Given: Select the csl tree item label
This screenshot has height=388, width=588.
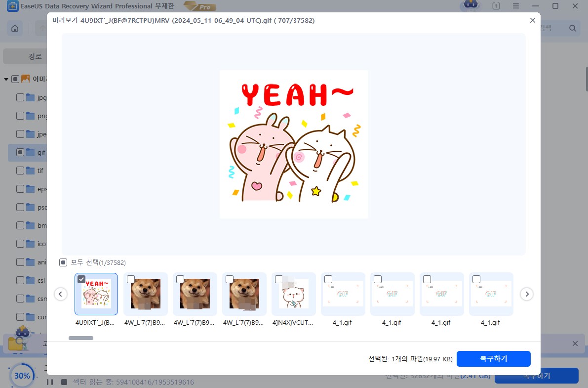Looking at the screenshot, I should pos(41,280).
